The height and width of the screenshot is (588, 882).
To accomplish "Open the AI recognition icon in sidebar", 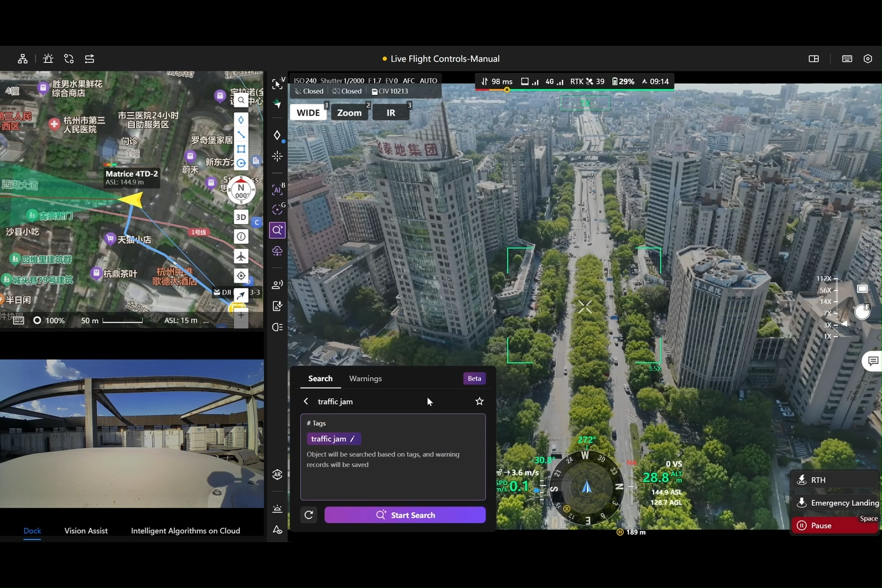I will tap(277, 189).
